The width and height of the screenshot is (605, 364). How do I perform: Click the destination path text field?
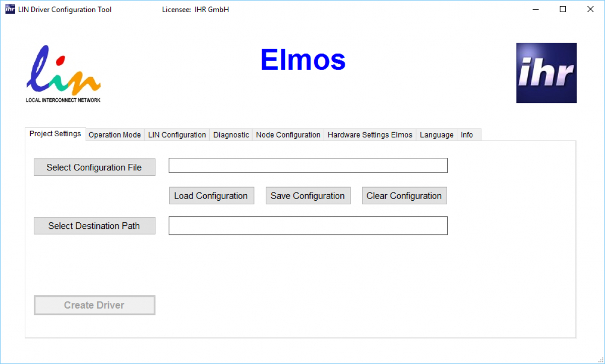click(x=308, y=225)
